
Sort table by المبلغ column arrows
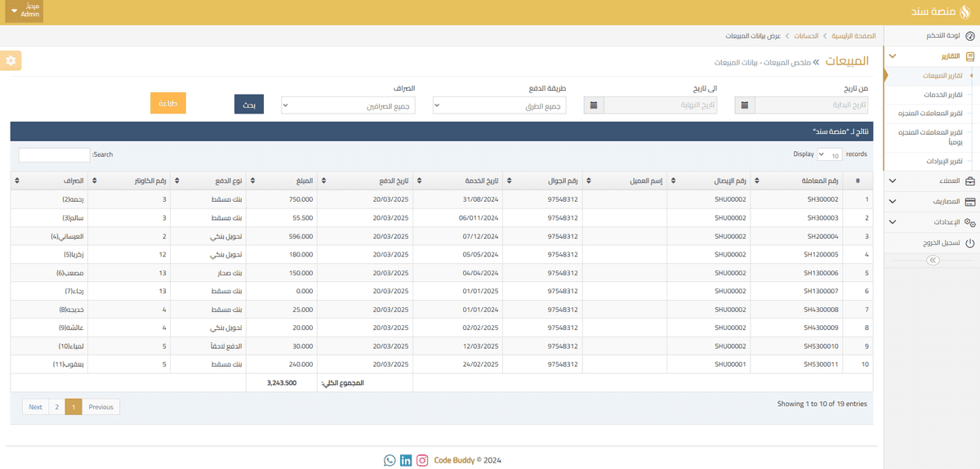[252, 181]
